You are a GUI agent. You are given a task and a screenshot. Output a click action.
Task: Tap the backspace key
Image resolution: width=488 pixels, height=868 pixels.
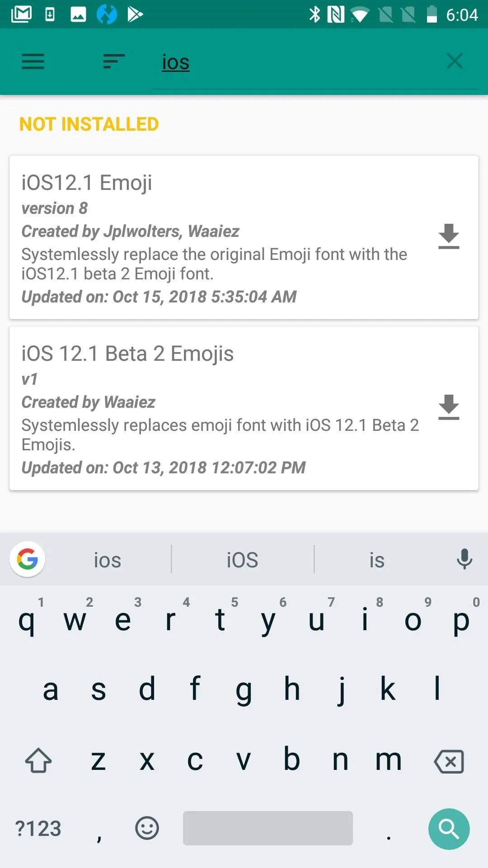point(449,761)
